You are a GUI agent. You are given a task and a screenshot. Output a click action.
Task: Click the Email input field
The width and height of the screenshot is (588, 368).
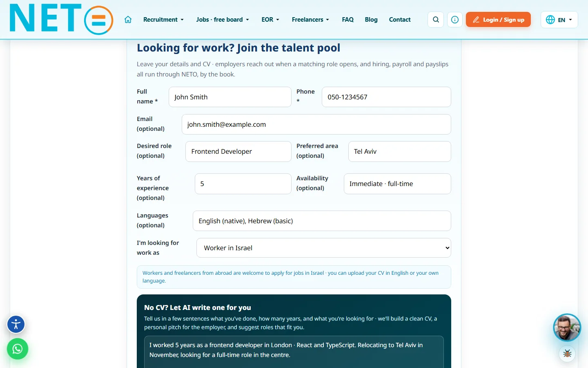coord(316,124)
